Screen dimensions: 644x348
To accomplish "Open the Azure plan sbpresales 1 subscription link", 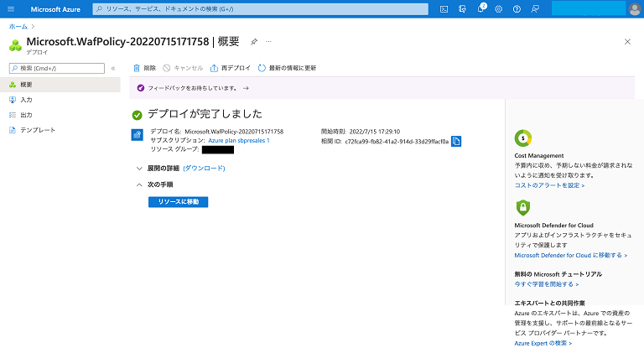I will coord(238,140).
